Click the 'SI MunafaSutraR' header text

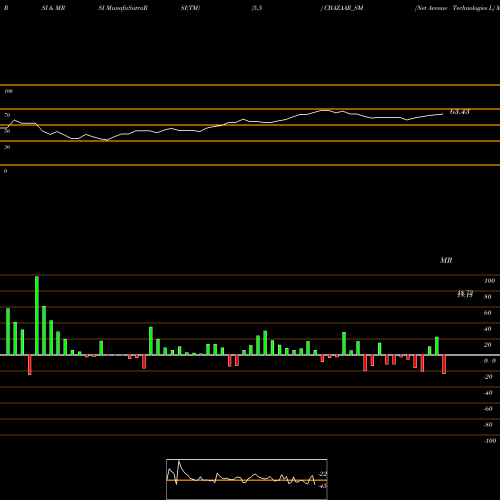coord(123,8)
